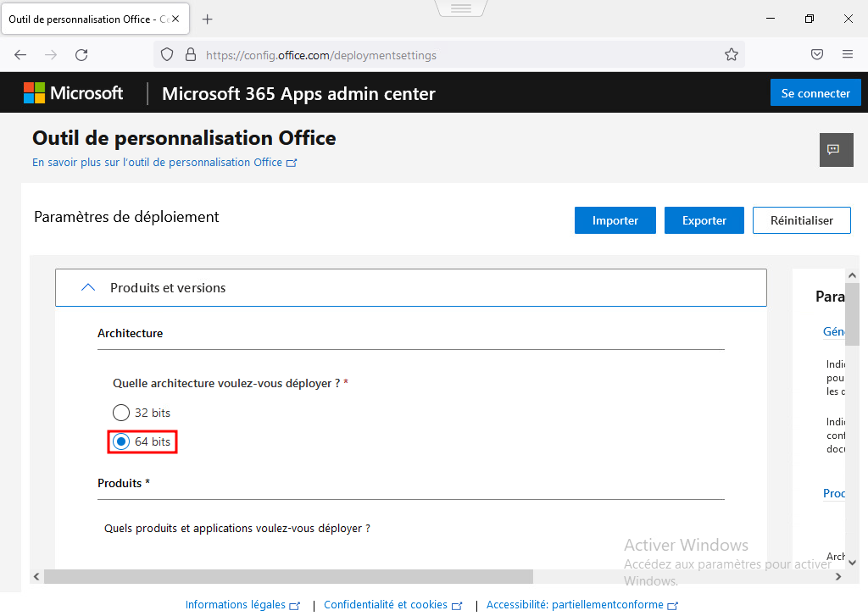868x616 pixels.
Task: Bookmark this page with star icon
Action: pyautogui.click(x=732, y=54)
